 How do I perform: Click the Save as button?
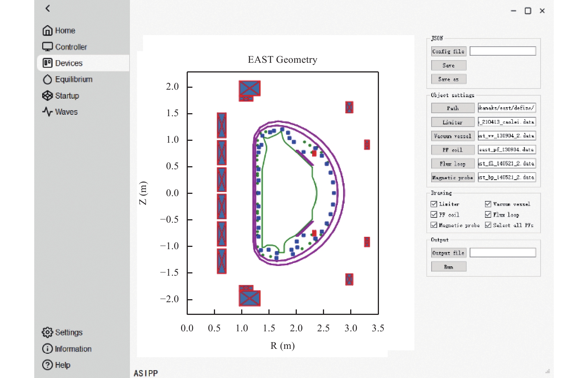pyautogui.click(x=448, y=79)
